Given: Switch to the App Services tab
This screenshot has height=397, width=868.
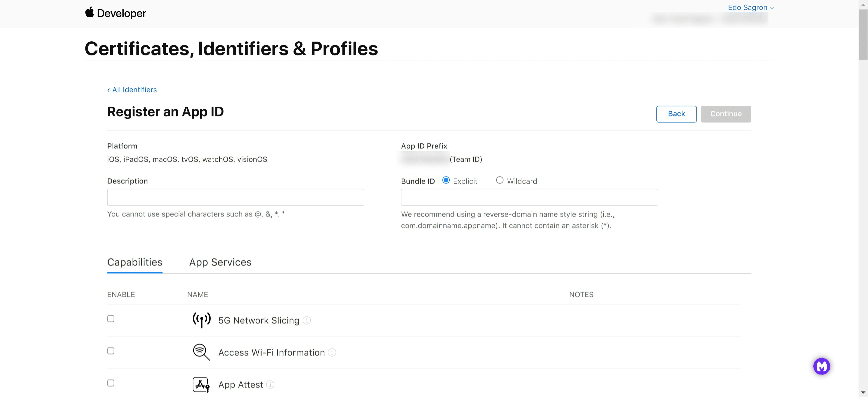Looking at the screenshot, I should click(220, 262).
